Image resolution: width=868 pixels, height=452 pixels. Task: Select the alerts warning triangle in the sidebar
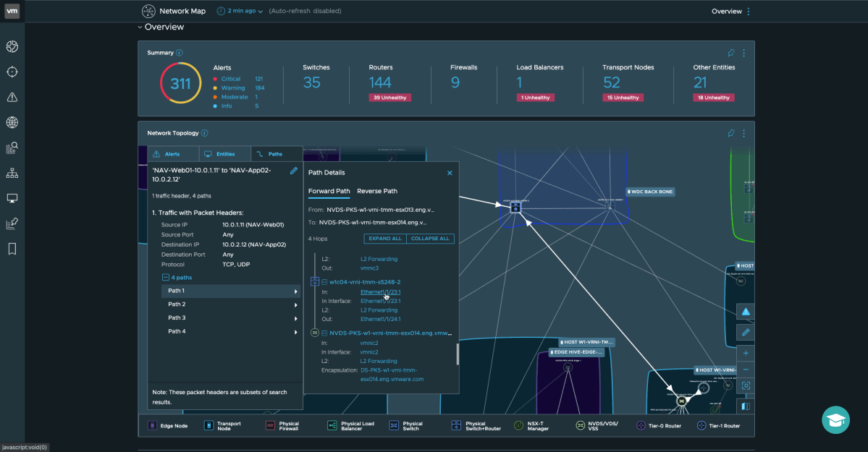(11, 97)
